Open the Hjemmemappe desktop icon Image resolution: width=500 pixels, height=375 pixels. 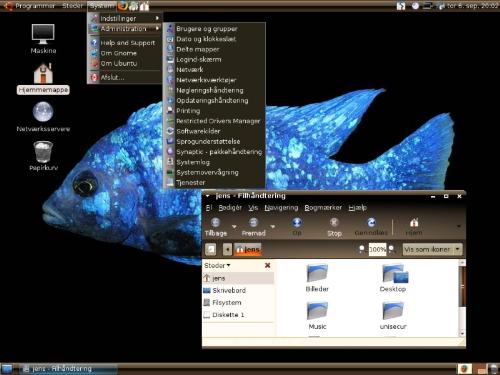[43, 78]
